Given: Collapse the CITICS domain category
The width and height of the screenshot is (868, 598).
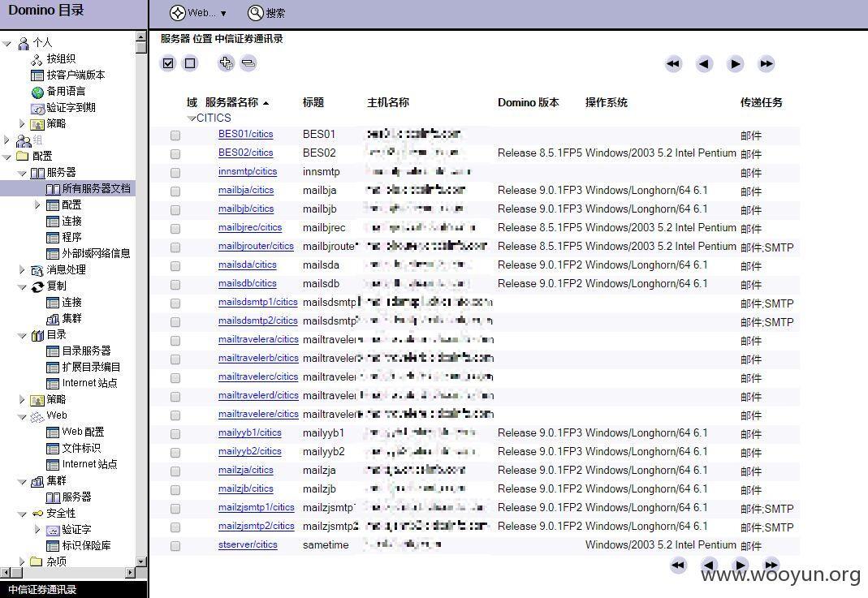Looking at the screenshot, I should [x=192, y=118].
